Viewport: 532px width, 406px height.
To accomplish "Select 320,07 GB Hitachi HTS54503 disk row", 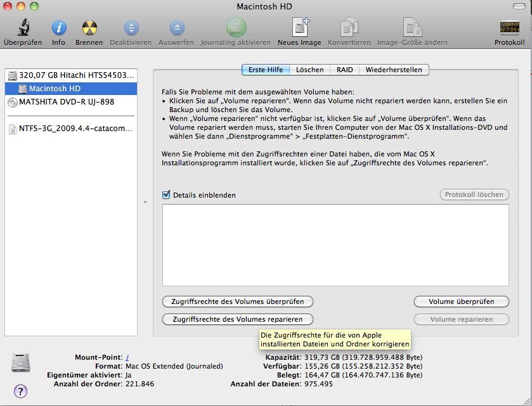I will [x=71, y=75].
